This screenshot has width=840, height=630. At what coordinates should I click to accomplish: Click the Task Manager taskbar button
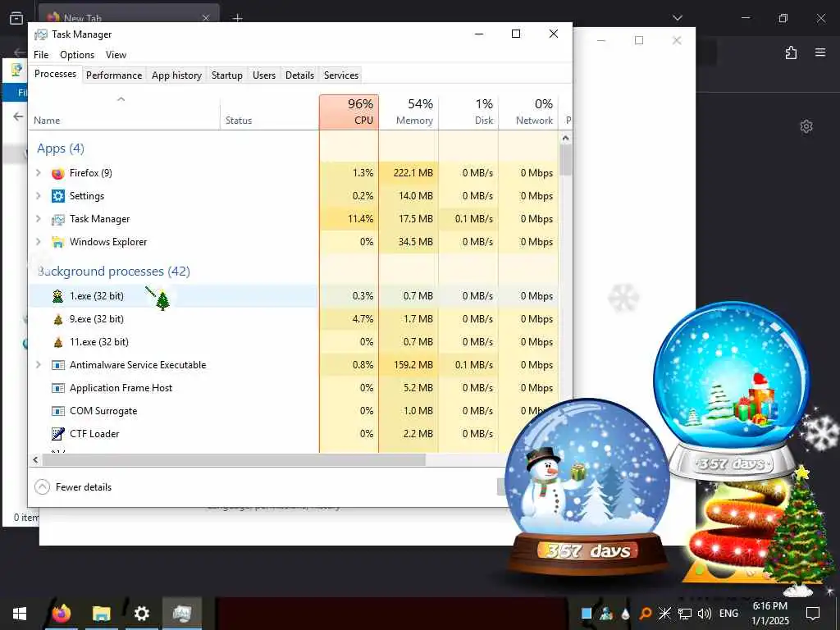point(181,613)
